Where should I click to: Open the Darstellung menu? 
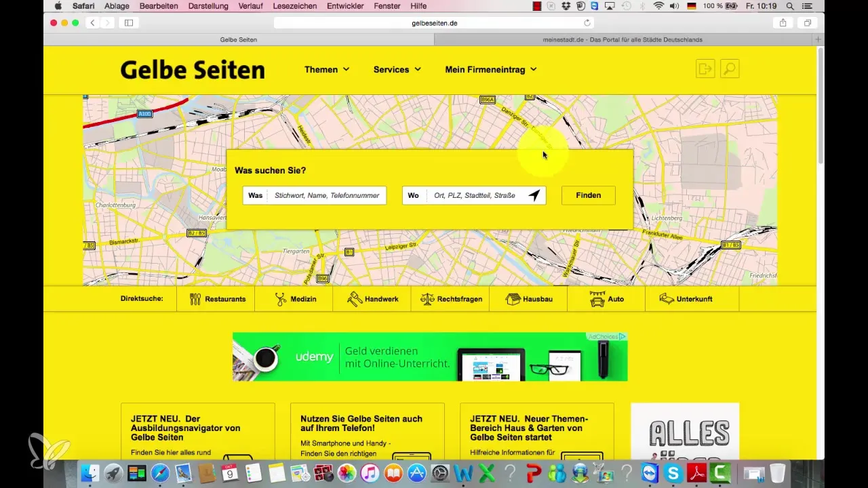(209, 6)
